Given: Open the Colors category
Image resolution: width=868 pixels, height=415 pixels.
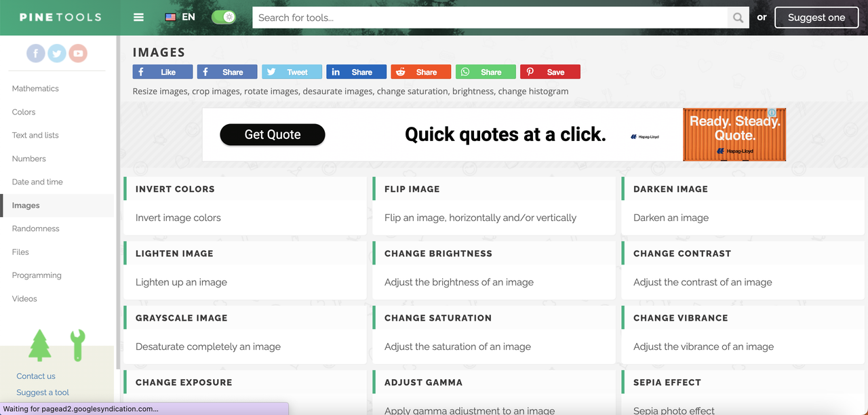Looking at the screenshot, I should pyautogui.click(x=24, y=112).
